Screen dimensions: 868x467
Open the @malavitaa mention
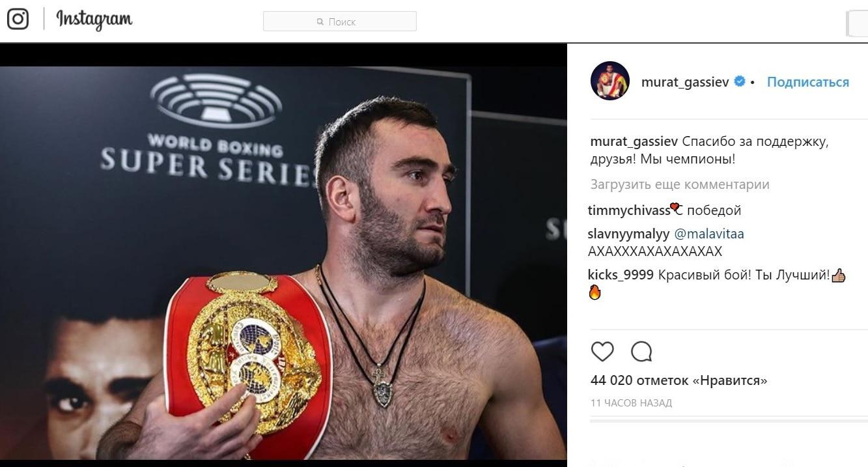[709, 234]
